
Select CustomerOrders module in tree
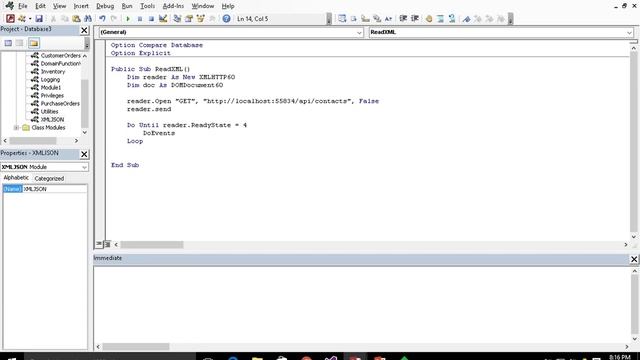click(x=60, y=56)
